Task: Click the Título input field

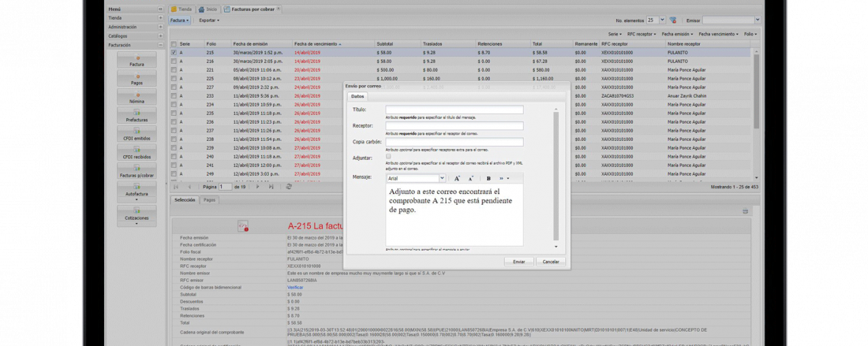Action: click(454, 110)
